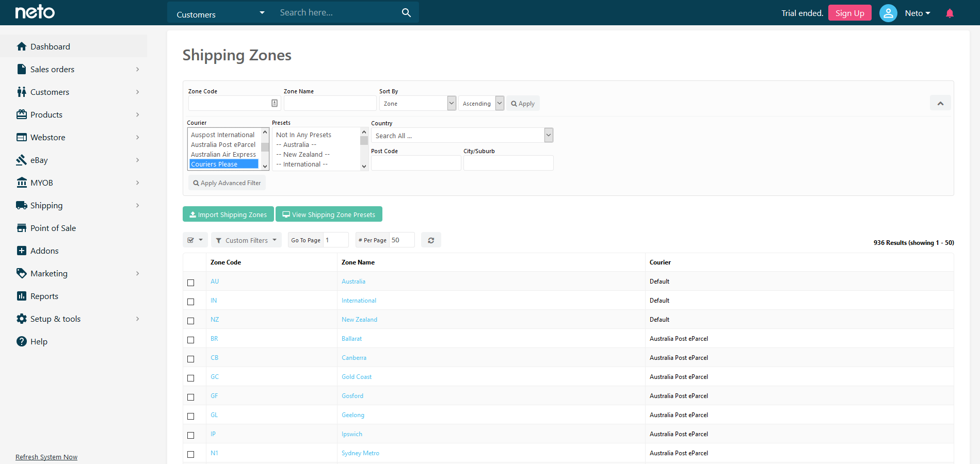The width and height of the screenshot is (980, 464).
Task: Open the Ascending order dropdown
Action: [481, 103]
